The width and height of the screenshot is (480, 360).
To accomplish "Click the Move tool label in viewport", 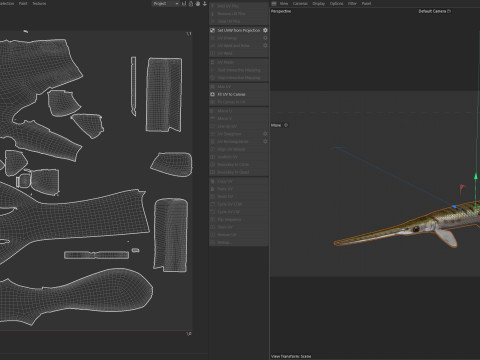I will click(x=276, y=125).
